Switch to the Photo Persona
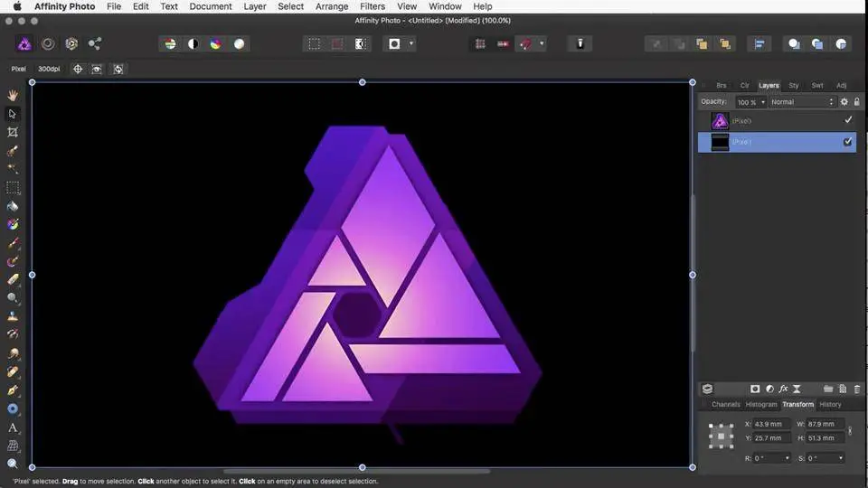This screenshot has width=868, height=488. tap(24, 43)
